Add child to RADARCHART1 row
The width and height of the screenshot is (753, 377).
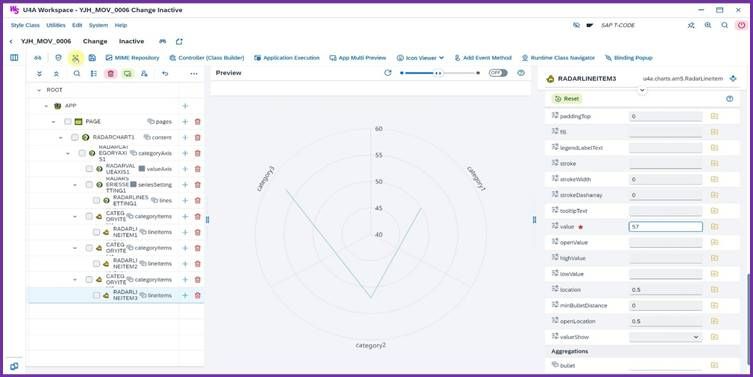[x=185, y=137]
